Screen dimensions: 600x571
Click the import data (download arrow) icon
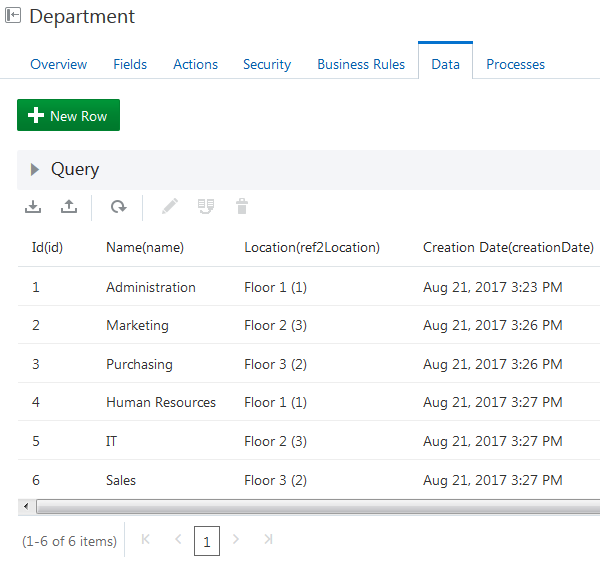coord(33,207)
